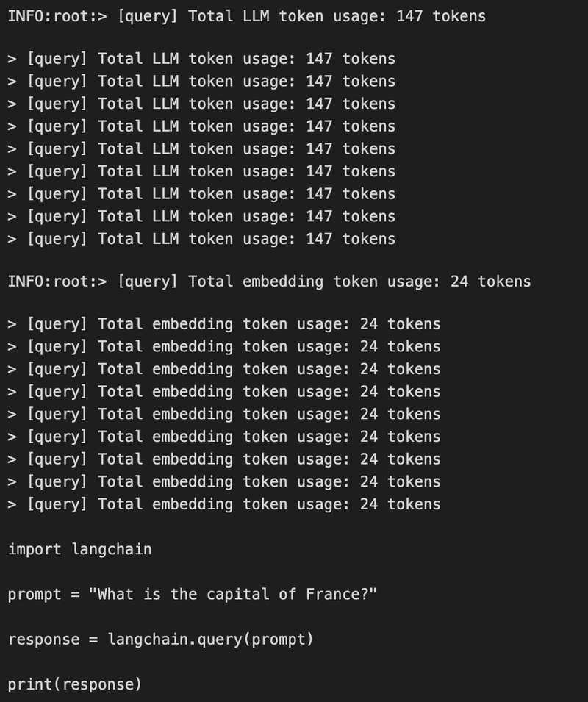
Task: Click the 'import langchain' code line
Action: click(80, 549)
